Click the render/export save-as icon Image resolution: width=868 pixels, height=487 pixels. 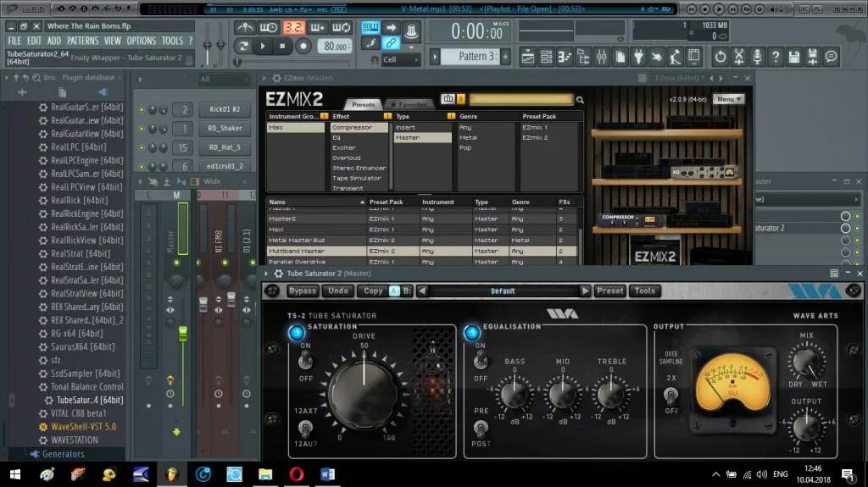click(812, 57)
